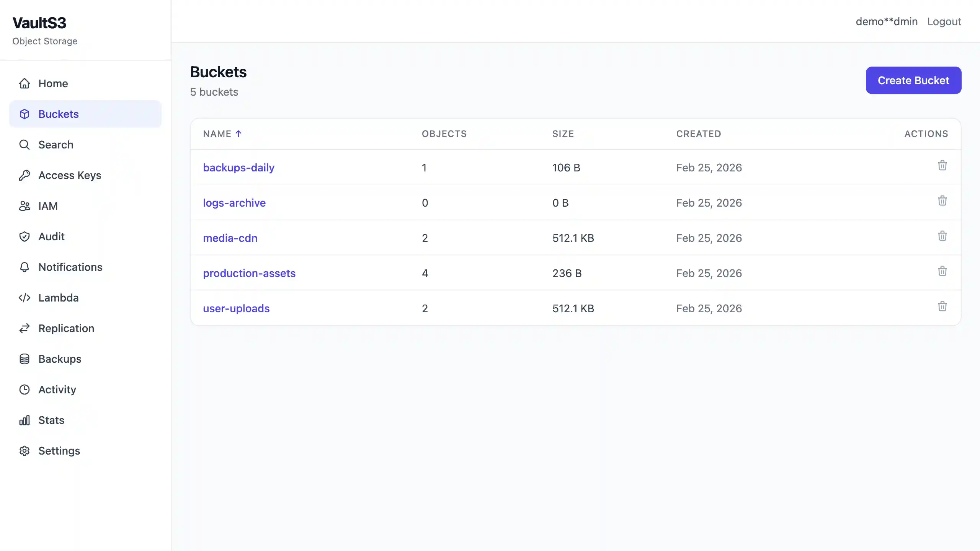
Task: Sort table by Size header
Action: coord(563,134)
